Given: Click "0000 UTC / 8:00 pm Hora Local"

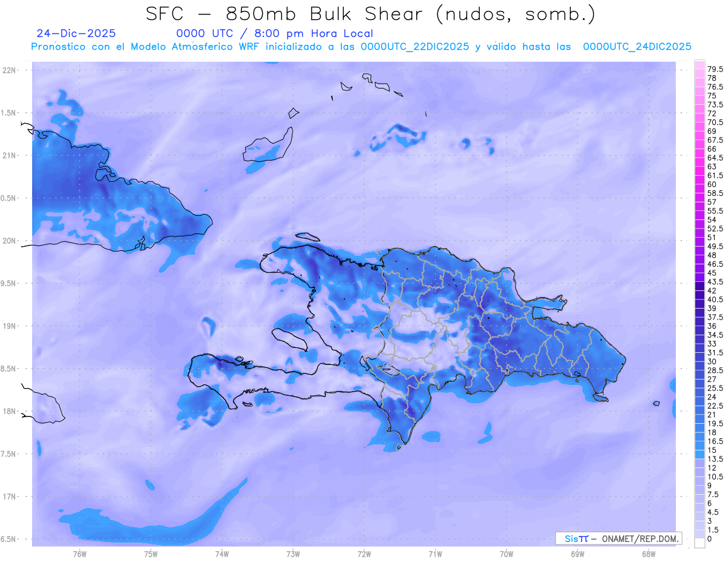Looking at the screenshot, I should click(x=275, y=33).
